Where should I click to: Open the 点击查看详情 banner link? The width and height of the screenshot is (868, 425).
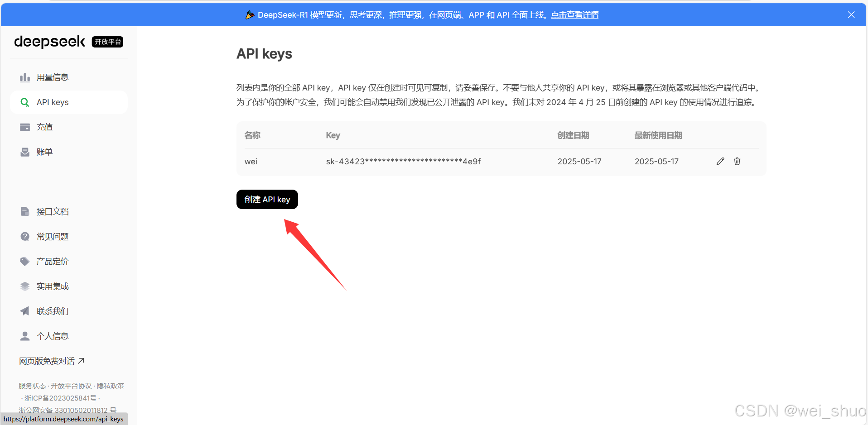574,15
